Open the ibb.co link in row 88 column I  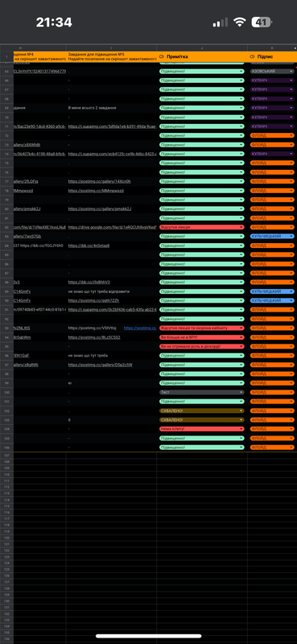[89, 283]
